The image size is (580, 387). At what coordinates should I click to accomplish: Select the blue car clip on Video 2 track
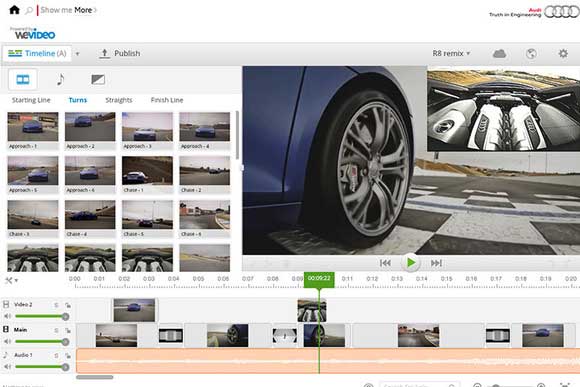pos(134,310)
